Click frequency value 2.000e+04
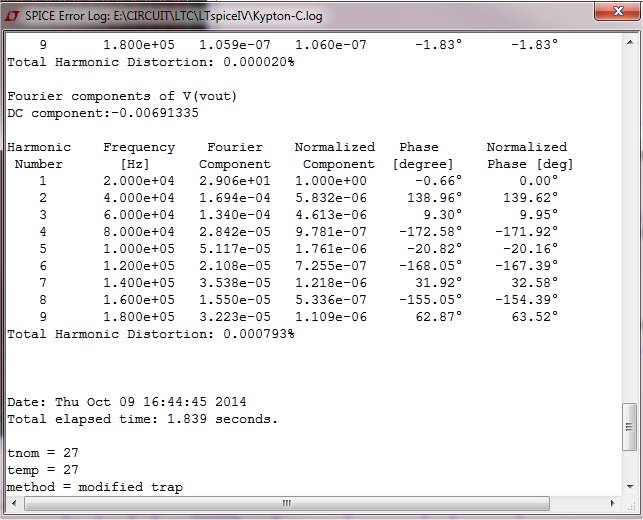643x520 pixels. tap(139, 181)
